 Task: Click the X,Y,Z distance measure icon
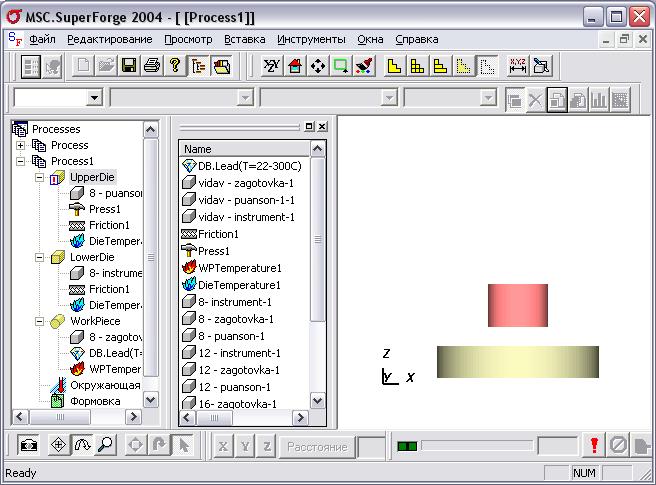coord(518,66)
